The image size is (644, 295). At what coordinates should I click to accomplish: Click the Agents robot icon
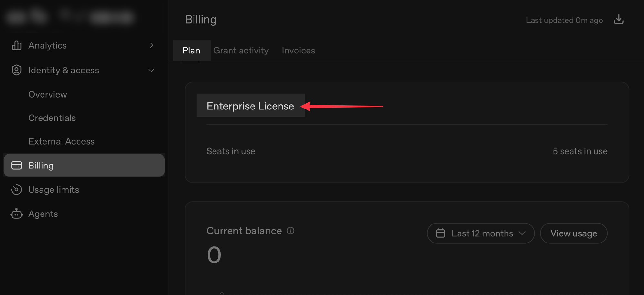[16, 214]
